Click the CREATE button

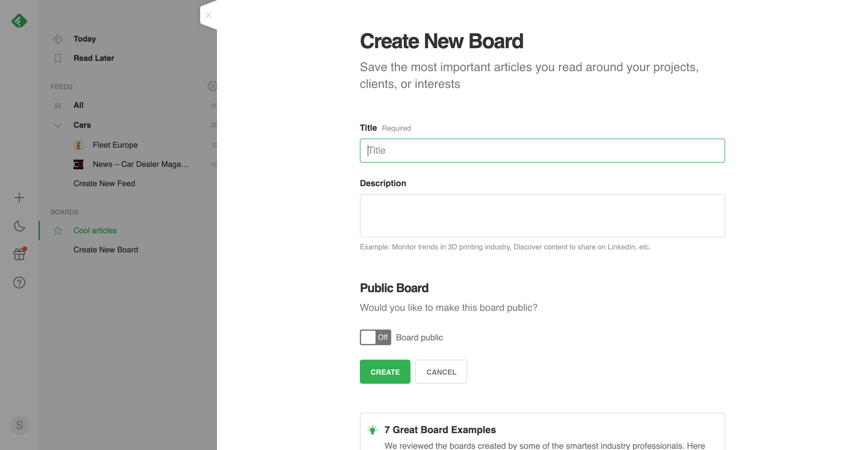pyautogui.click(x=385, y=371)
